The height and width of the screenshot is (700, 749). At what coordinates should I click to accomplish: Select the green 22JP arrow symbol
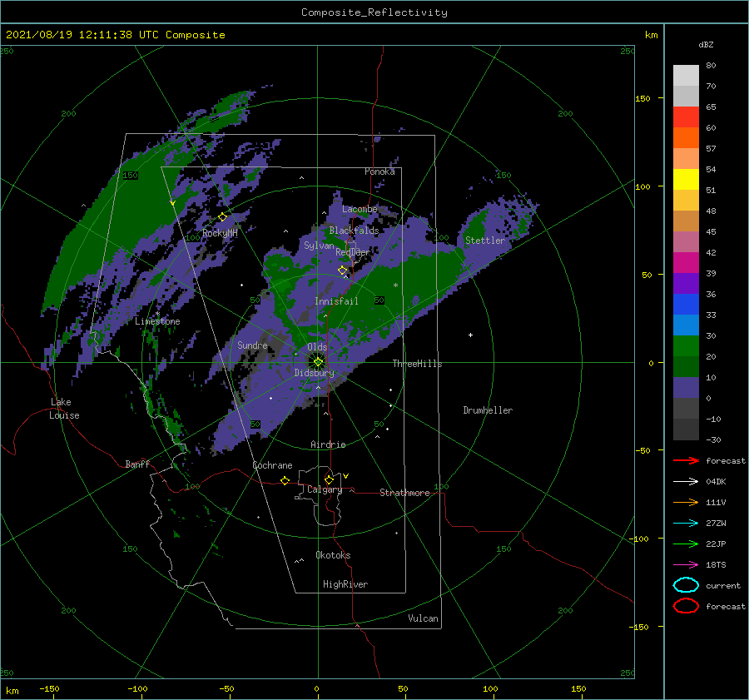(x=686, y=544)
